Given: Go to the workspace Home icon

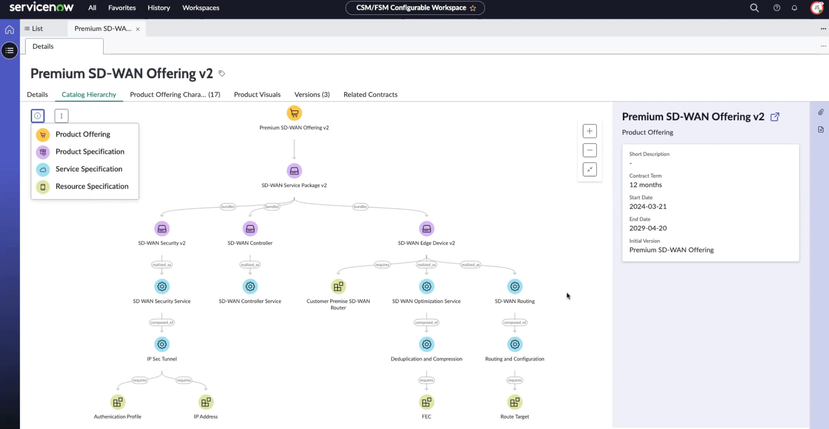Looking at the screenshot, I should coord(10,29).
